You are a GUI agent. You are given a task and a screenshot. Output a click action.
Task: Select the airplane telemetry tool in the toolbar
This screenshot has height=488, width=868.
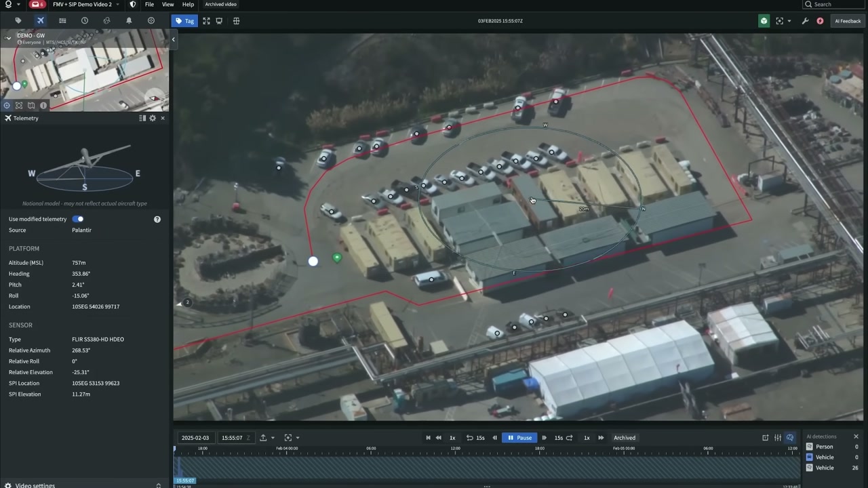tap(40, 21)
